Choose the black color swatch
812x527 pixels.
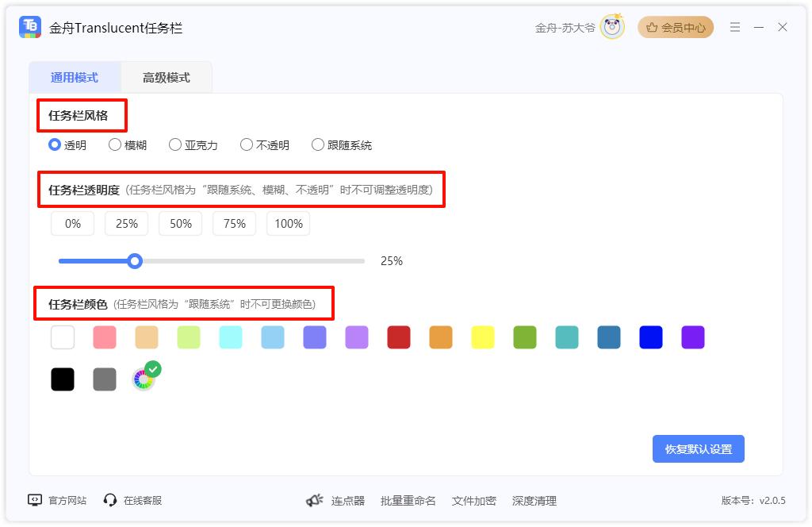(x=63, y=379)
